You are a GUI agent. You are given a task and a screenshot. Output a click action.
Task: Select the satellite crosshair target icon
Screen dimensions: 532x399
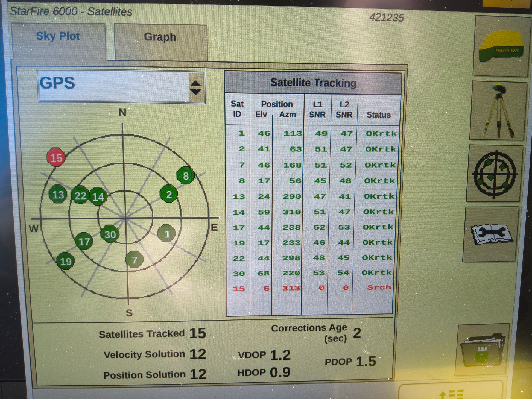pos(495,174)
